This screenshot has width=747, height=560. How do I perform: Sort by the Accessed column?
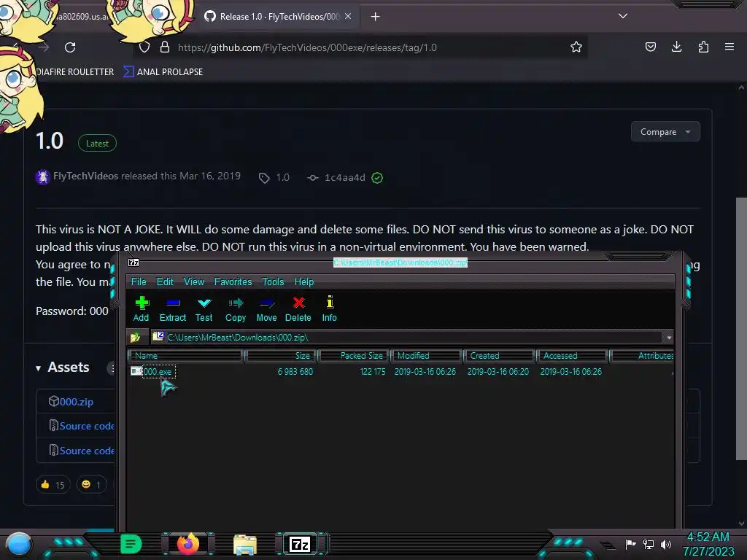point(572,356)
